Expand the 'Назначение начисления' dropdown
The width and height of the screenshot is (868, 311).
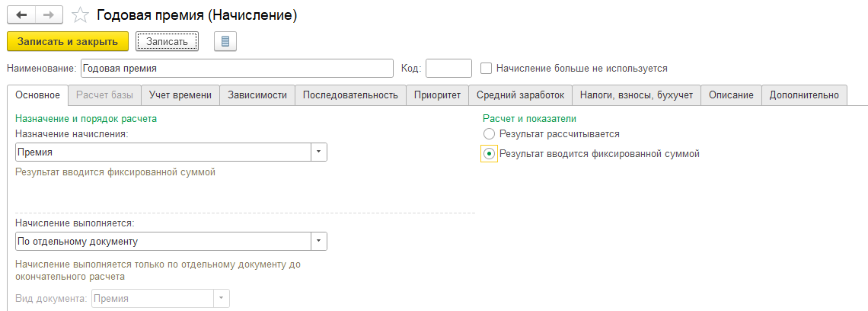coord(318,152)
